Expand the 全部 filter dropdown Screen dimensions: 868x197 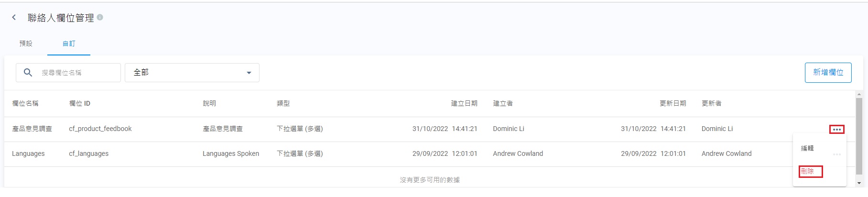point(192,73)
